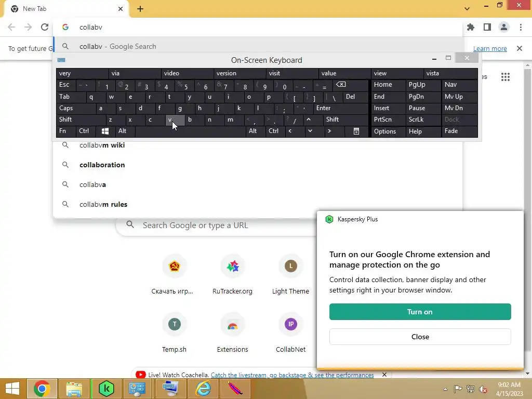Click Options key on On-Screen Keyboard
The image size is (532, 399).
(x=389, y=131)
